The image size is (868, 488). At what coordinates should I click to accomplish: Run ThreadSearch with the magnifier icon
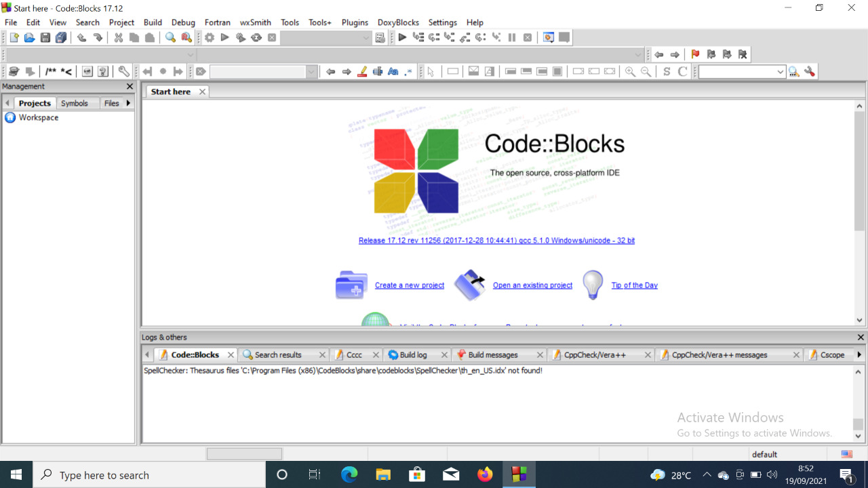click(x=794, y=72)
